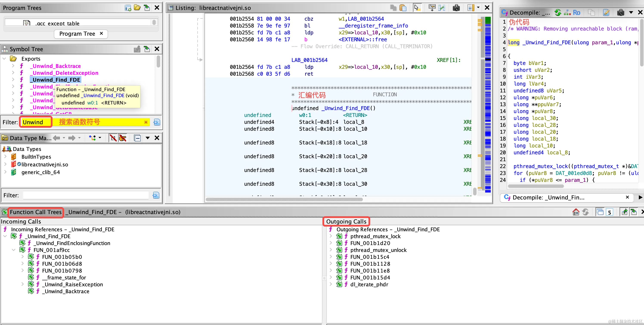644x325 pixels.
Task: Open Symbol Tree filter options icon
Action: click(156, 122)
